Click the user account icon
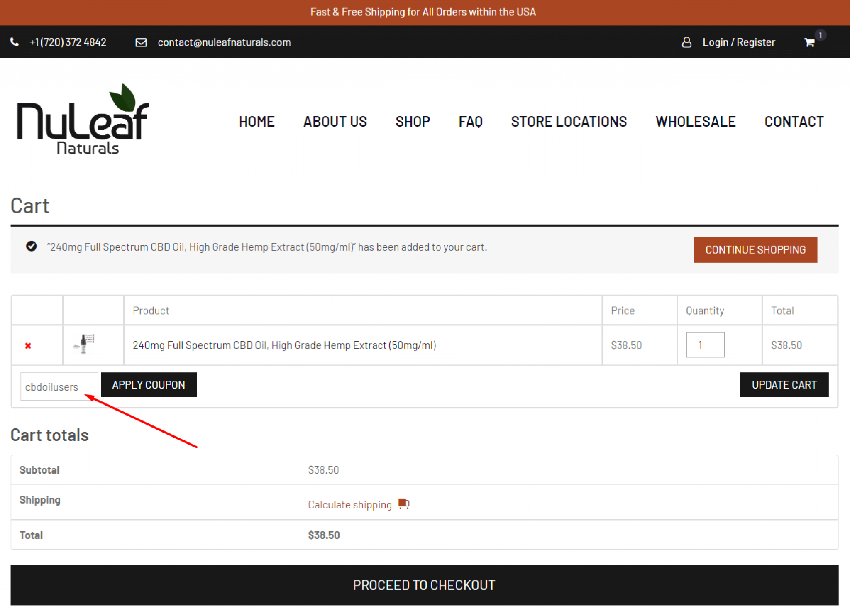Image resolution: width=850 pixels, height=616 pixels. pyautogui.click(x=686, y=42)
